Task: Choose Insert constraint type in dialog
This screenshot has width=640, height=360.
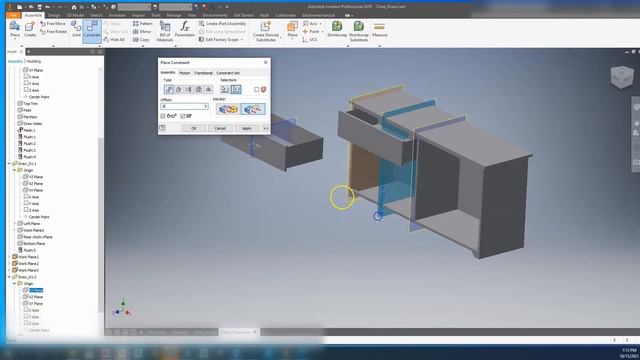Action: pyautogui.click(x=198, y=89)
